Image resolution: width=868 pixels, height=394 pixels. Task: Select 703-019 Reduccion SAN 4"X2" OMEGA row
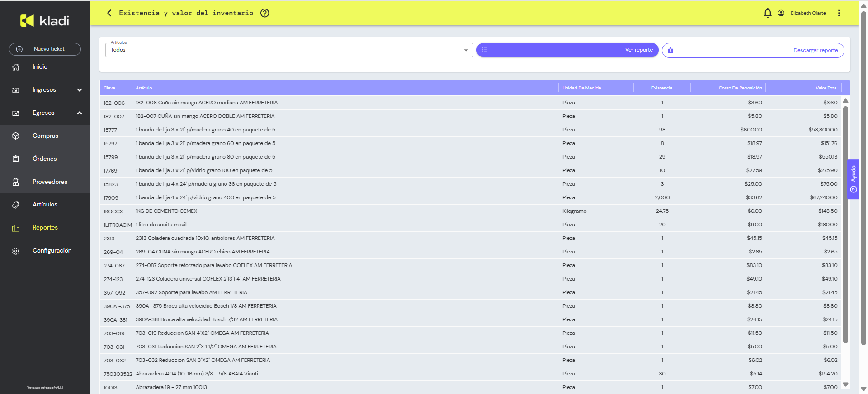pyautogui.click(x=470, y=333)
